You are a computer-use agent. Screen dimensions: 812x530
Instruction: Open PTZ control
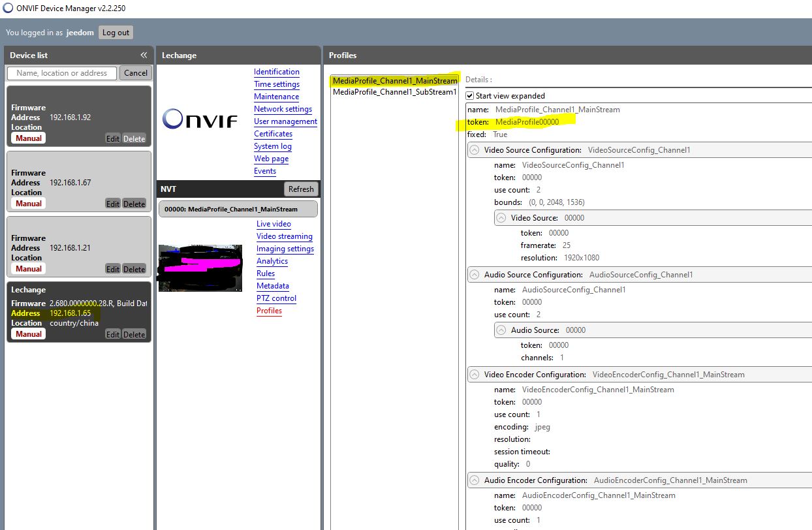(x=277, y=298)
